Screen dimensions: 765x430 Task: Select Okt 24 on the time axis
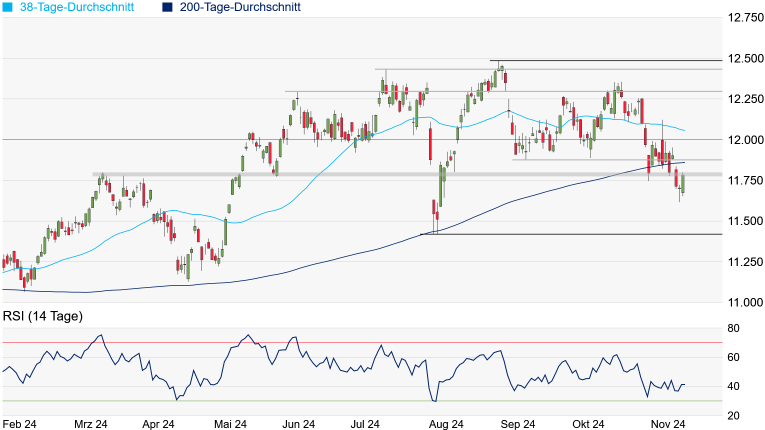590,424
